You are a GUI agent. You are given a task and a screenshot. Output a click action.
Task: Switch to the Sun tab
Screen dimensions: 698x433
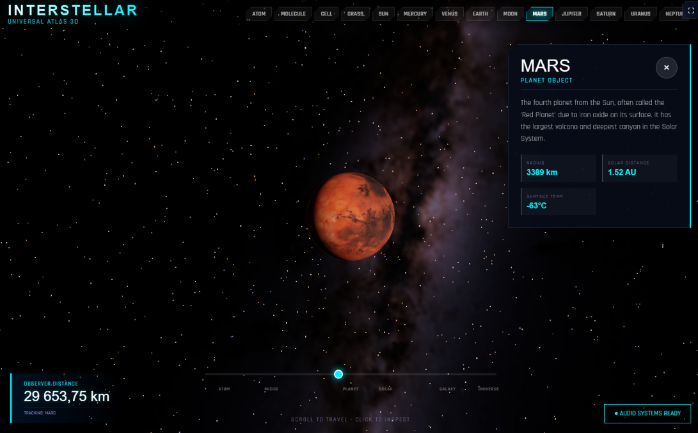[x=384, y=14]
